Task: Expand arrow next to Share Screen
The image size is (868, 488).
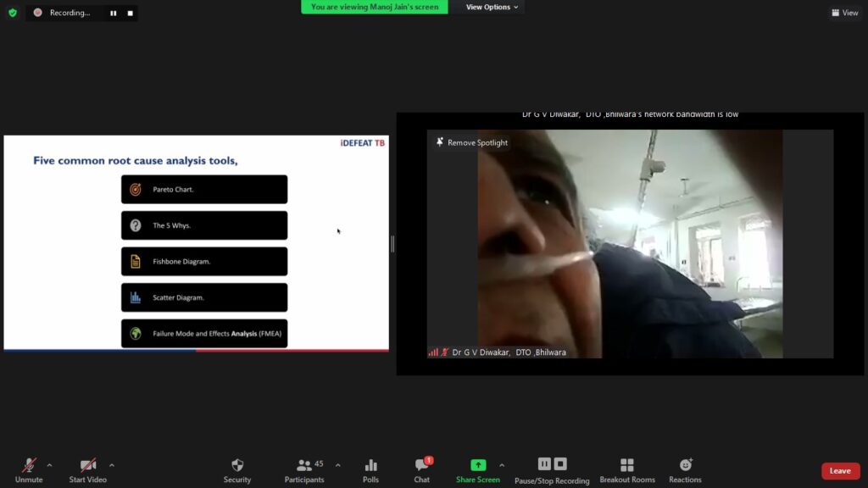Action: (x=502, y=464)
